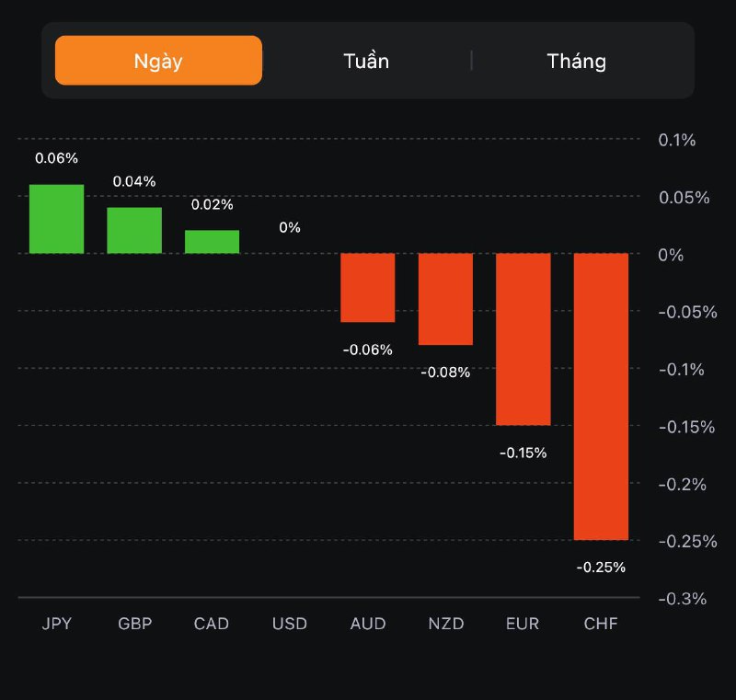Click the red NZD bar

(x=445, y=299)
